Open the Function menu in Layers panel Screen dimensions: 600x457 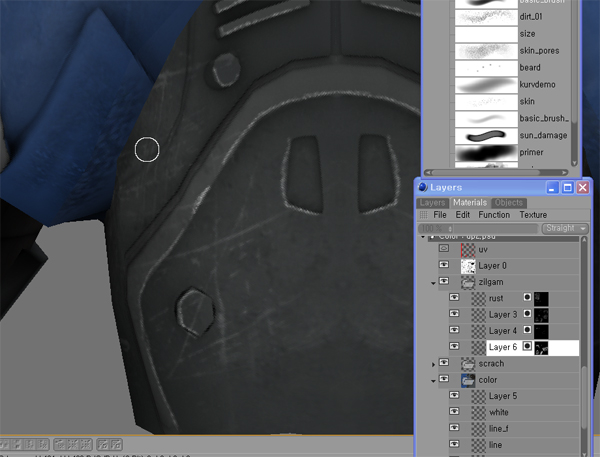click(x=494, y=215)
